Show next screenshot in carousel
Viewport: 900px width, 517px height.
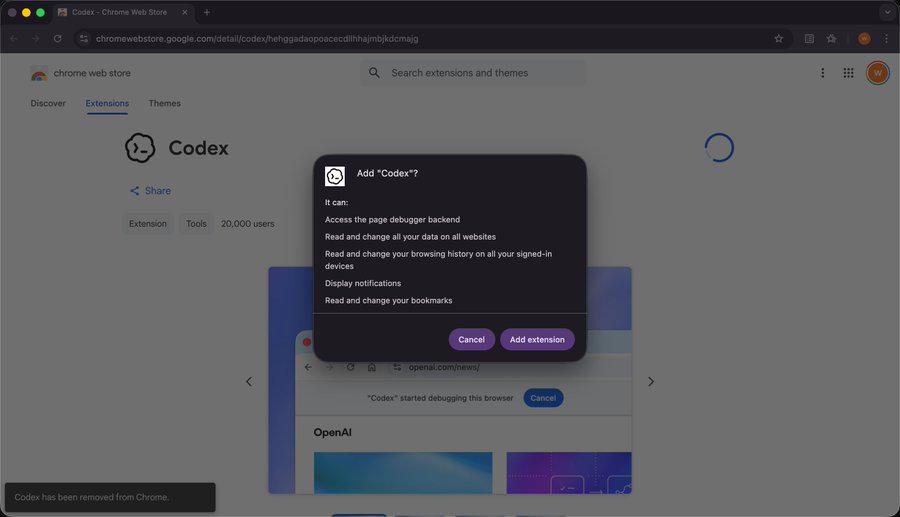651,382
